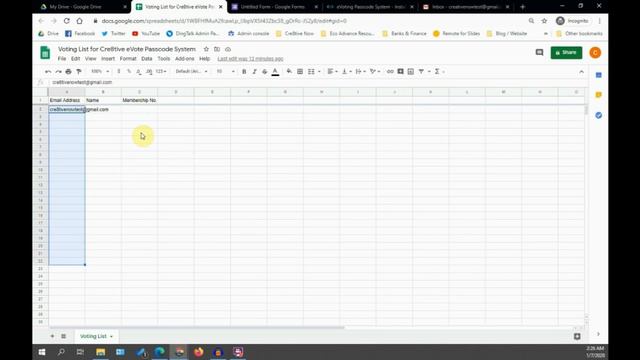Screen dimensions: 640x360
Task: Insert a comment on the cell
Action: tap(400, 71)
